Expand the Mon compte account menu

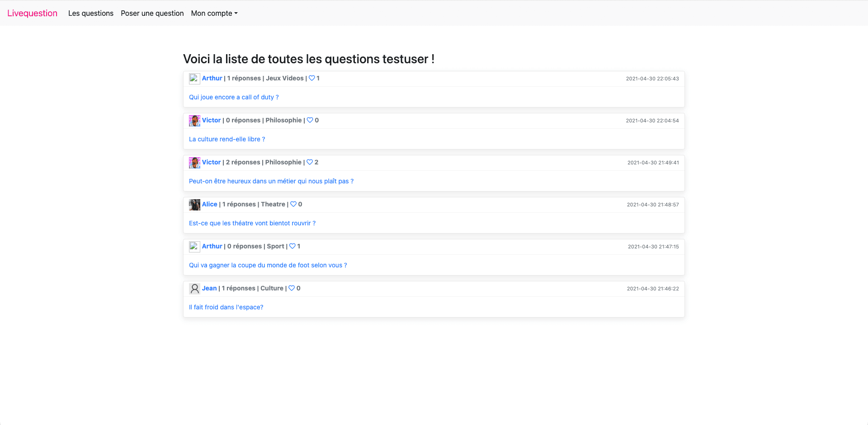coord(213,13)
